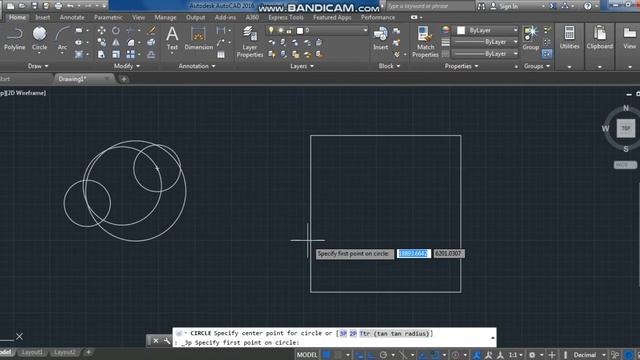Image resolution: width=640 pixels, height=360 pixels.
Task: Open the Insert ribbon tab
Action: click(42, 17)
